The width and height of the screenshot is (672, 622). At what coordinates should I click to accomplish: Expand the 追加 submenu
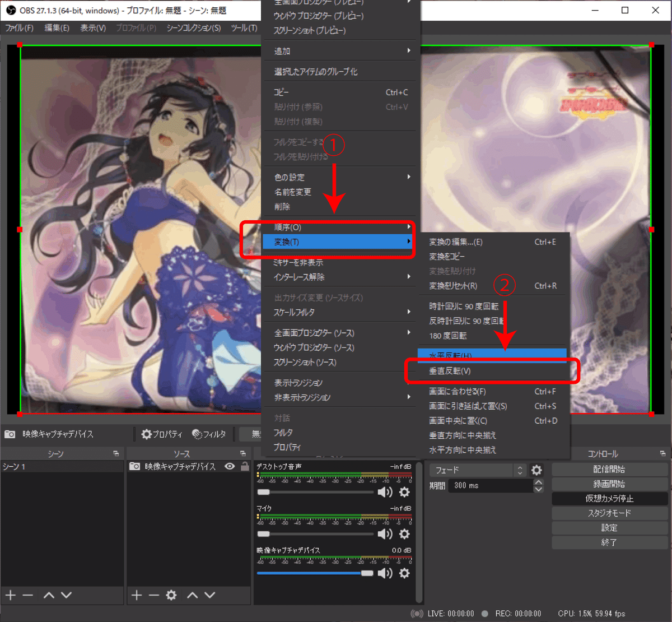point(340,51)
